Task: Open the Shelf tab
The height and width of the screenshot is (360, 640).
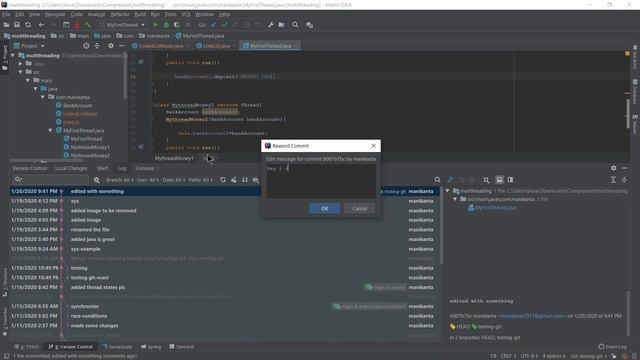Action: 102,168
